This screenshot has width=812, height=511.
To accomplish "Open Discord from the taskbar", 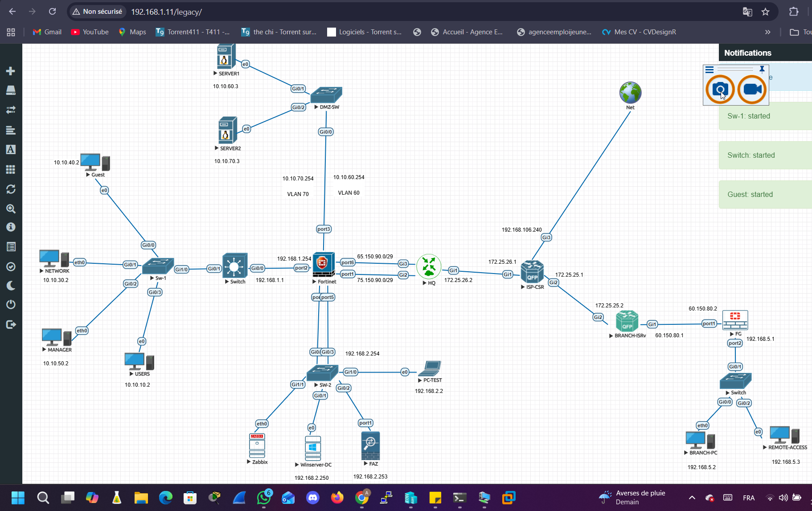I will click(x=313, y=498).
